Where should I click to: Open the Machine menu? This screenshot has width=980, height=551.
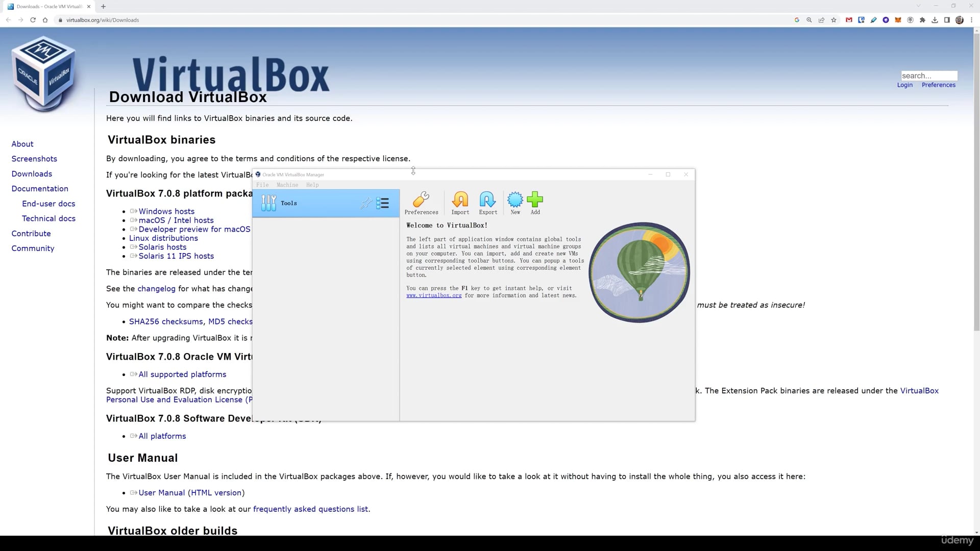[x=287, y=185]
